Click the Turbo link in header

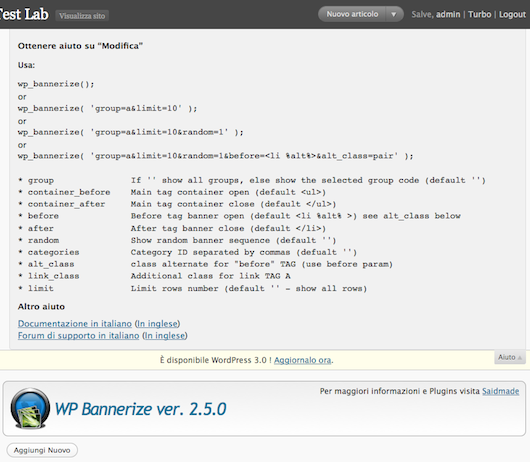[479, 14]
